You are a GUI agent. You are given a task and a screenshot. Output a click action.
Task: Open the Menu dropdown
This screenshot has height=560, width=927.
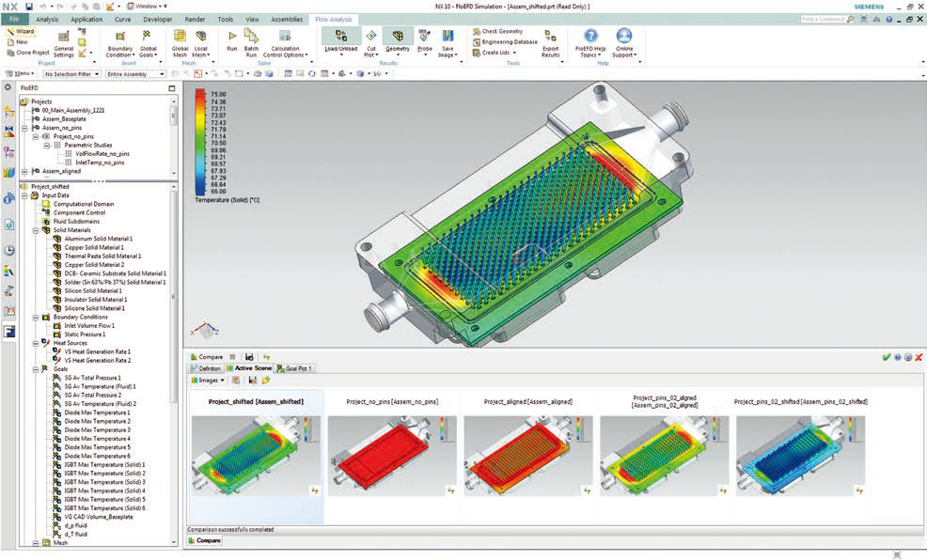[x=20, y=74]
